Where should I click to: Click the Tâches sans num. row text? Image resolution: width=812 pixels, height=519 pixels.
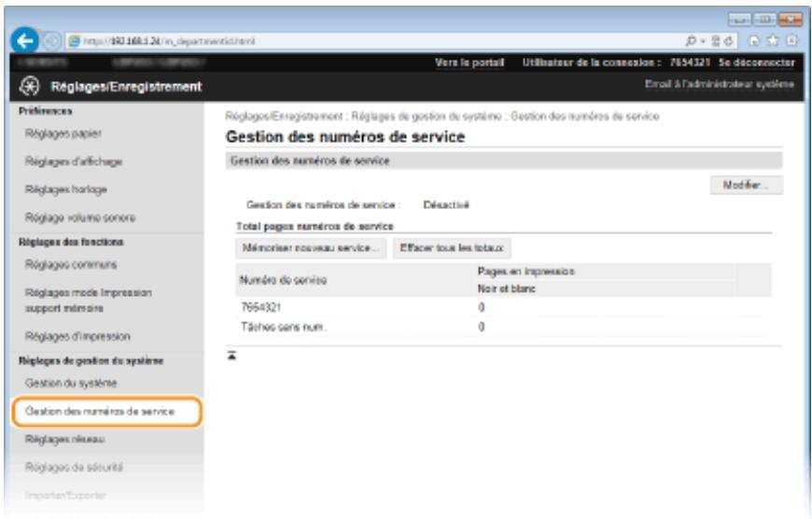[284, 327]
